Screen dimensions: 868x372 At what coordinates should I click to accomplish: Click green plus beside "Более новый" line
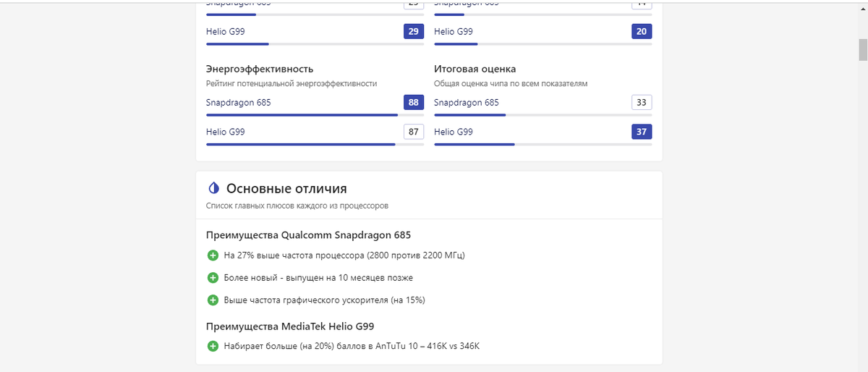[213, 278]
